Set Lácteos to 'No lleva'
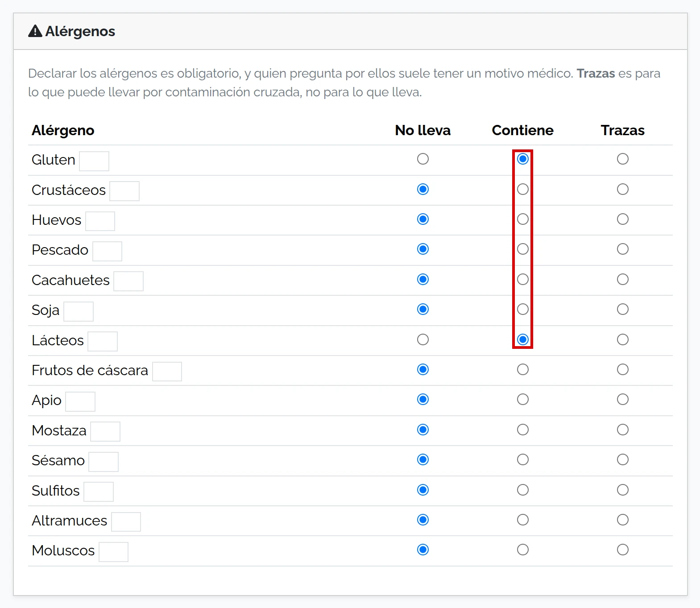The height and width of the screenshot is (608, 700). click(x=423, y=340)
